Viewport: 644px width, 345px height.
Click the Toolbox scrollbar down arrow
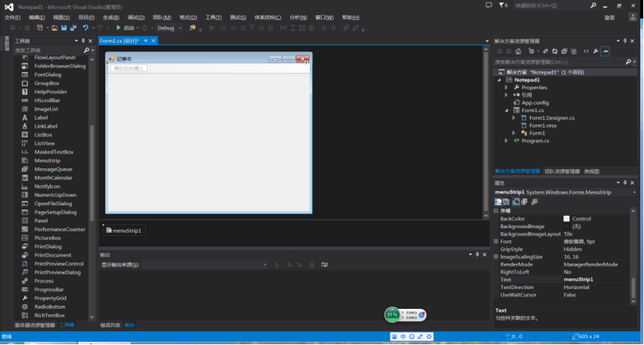click(x=92, y=317)
